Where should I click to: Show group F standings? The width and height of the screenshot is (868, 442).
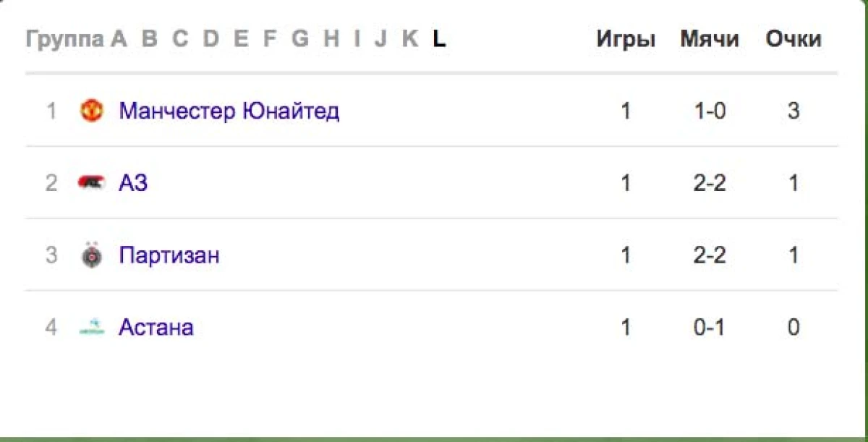[270, 38]
